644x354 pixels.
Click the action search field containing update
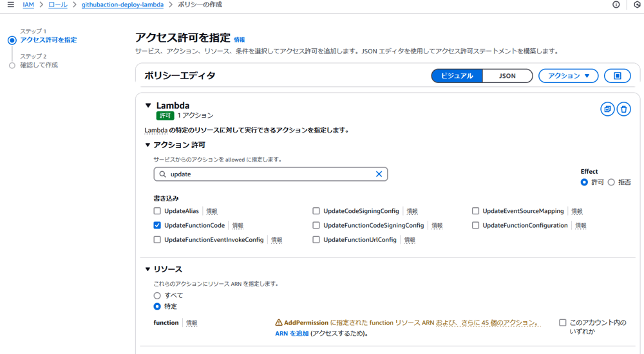(x=270, y=174)
